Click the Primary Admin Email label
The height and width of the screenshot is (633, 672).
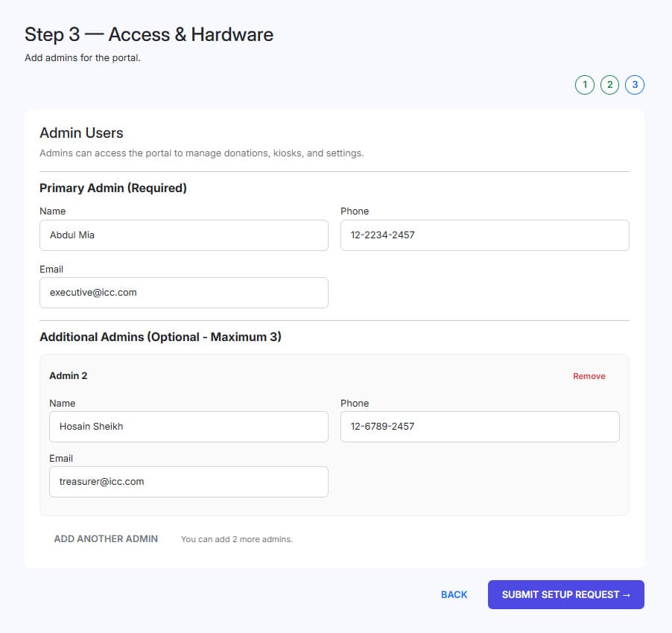coord(51,270)
